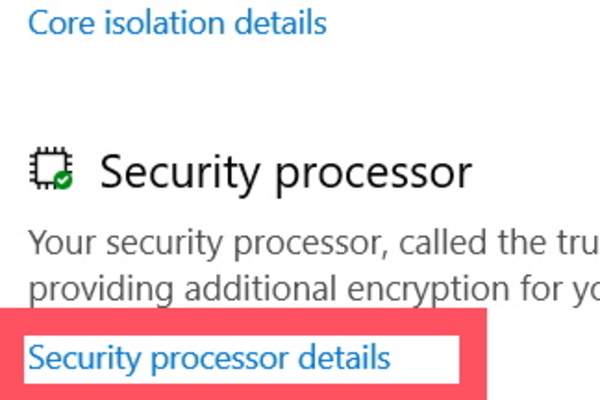Screen dimensions: 600x400
Task: Click "processor" in the large heading
Action: pyautogui.click(x=372, y=174)
